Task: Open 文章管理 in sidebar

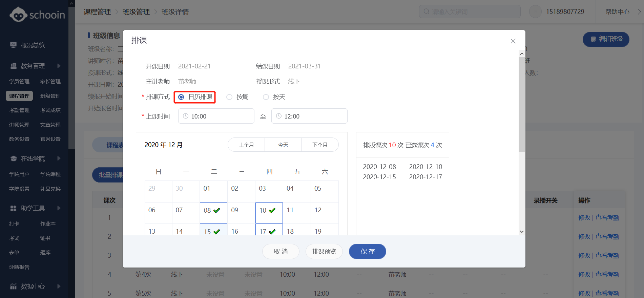Action: click(x=50, y=125)
